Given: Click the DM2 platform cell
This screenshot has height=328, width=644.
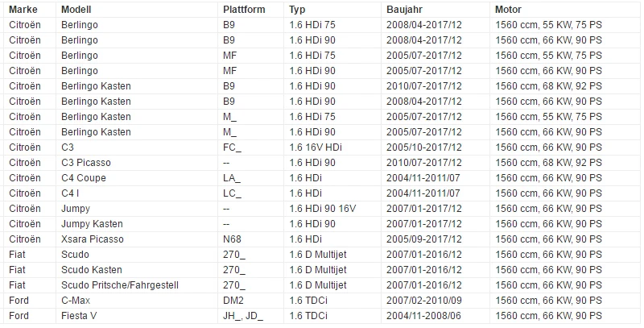Looking at the screenshot, I should (x=250, y=301).
